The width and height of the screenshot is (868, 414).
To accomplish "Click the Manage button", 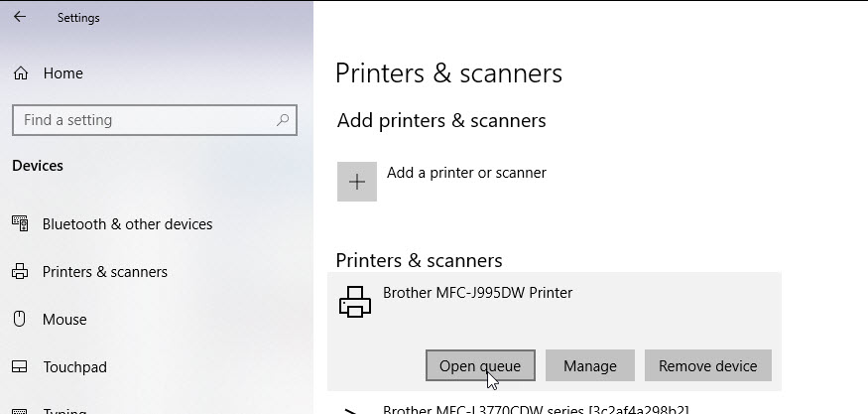I will [x=589, y=365].
